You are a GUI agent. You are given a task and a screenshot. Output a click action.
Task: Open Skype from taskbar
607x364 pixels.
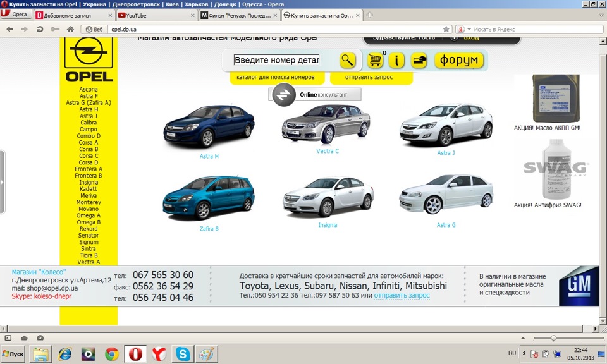pos(183,354)
